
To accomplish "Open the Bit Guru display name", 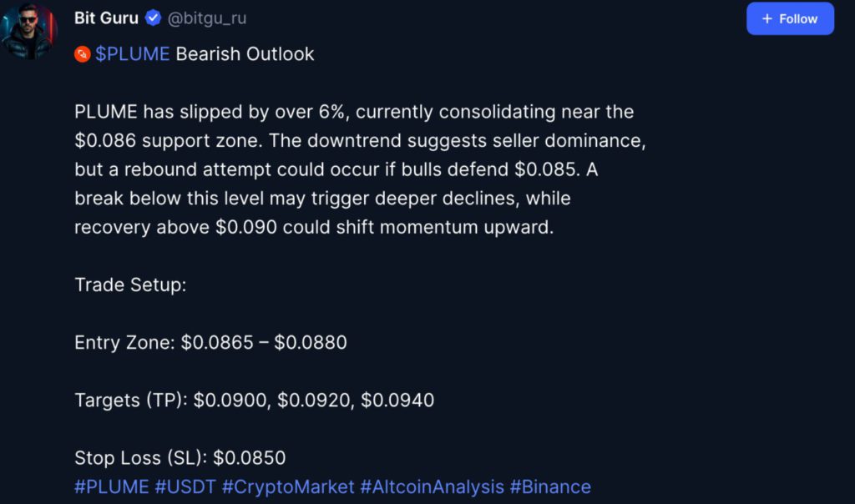I will [106, 18].
